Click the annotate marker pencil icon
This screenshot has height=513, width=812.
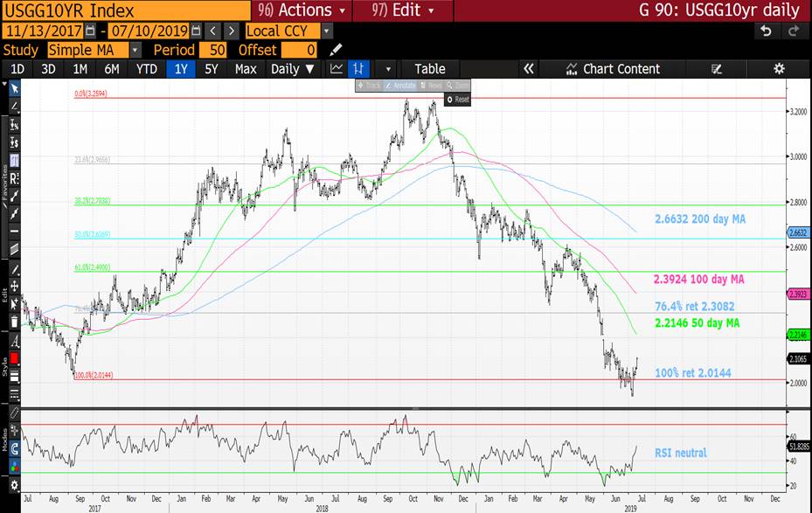click(x=336, y=50)
